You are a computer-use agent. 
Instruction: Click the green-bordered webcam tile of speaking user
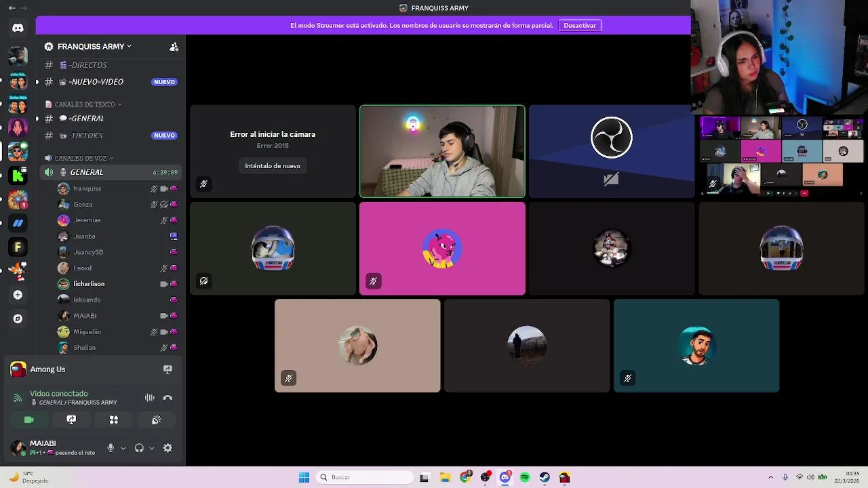(442, 151)
